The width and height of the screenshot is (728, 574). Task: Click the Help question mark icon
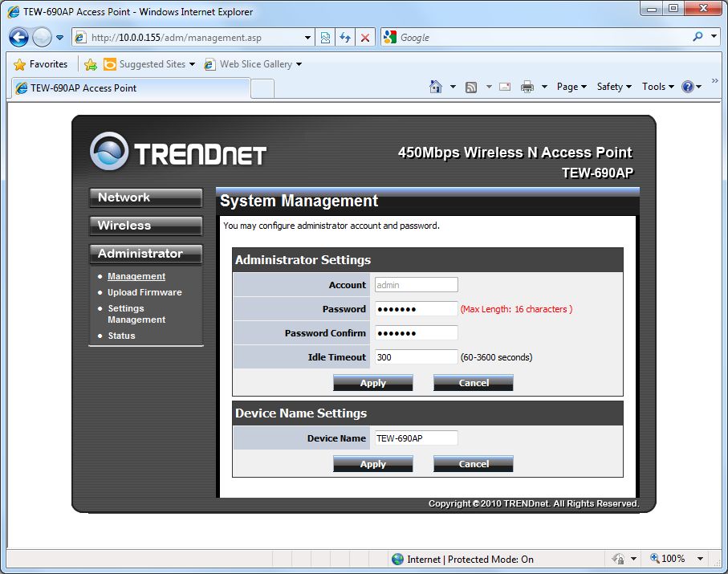coord(688,87)
